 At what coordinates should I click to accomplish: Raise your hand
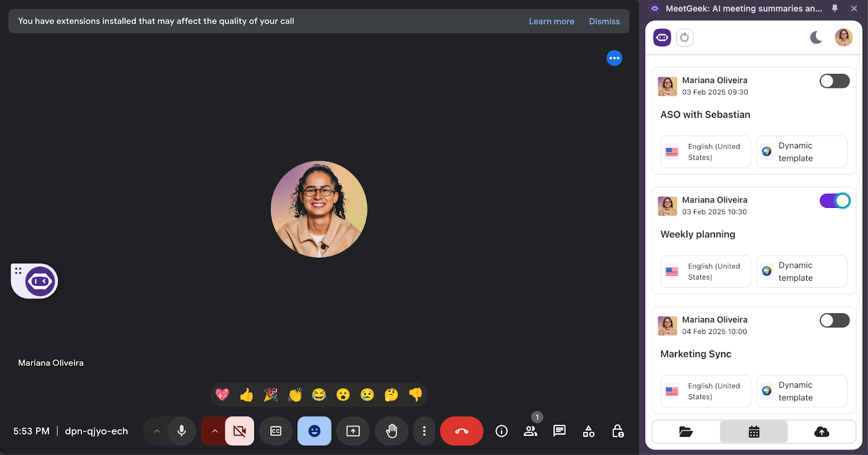[x=392, y=431]
